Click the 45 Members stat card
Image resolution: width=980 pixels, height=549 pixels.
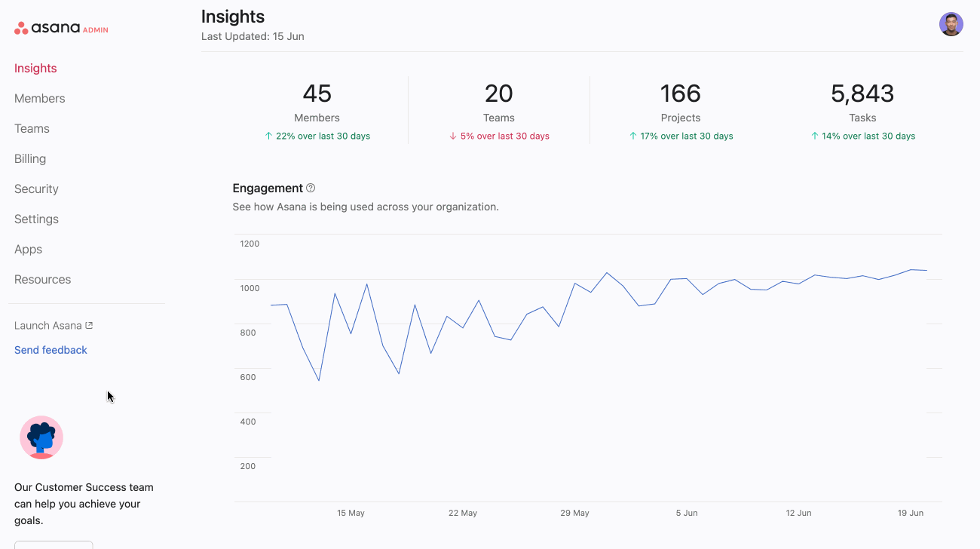[x=317, y=110]
